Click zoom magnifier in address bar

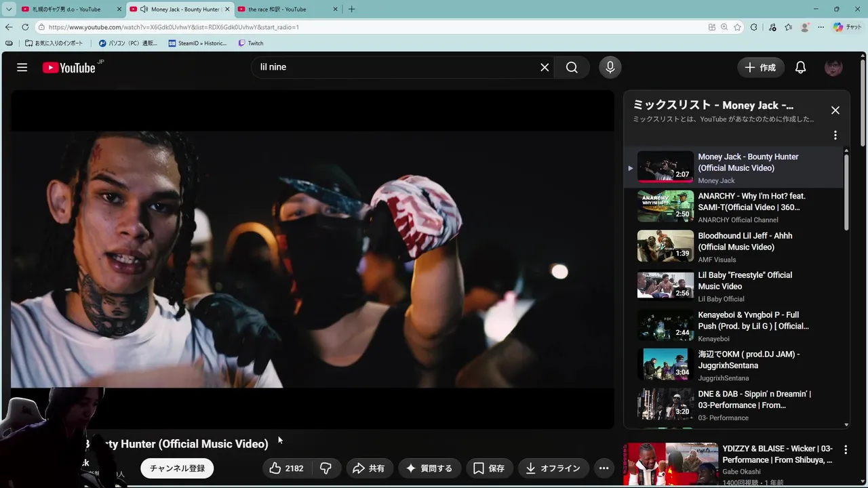pyautogui.click(x=724, y=27)
